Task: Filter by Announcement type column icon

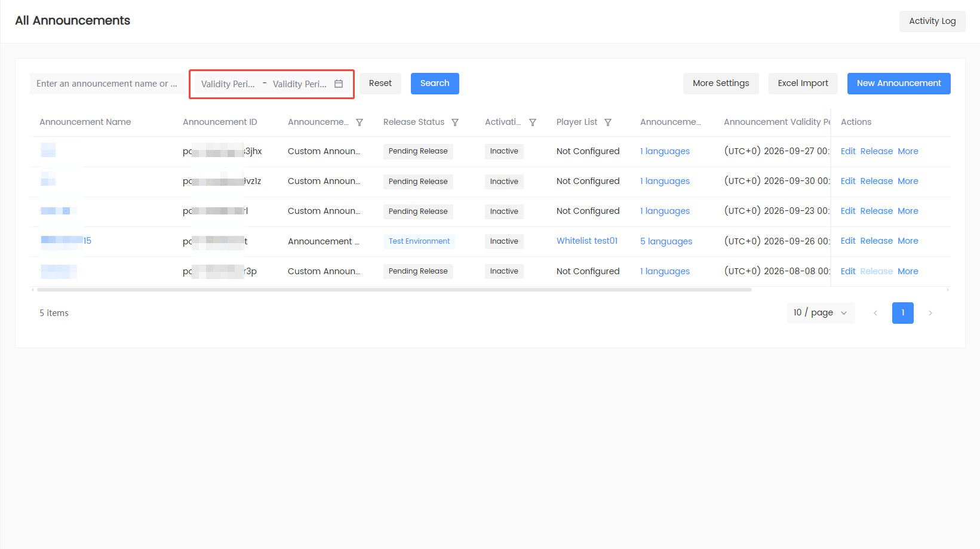Action: click(x=360, y=122)
